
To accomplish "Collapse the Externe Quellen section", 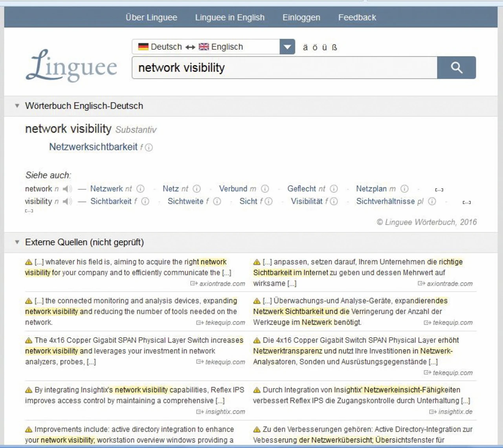I will coord(17,242).
